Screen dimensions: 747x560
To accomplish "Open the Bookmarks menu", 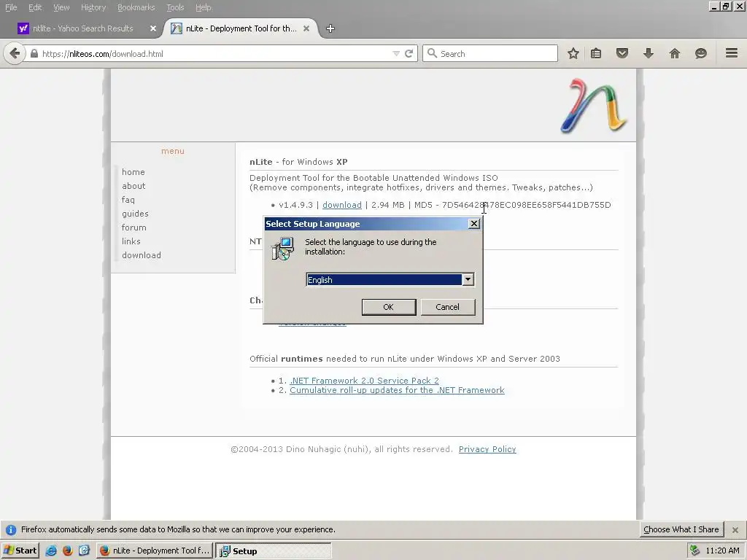I will 136,7.
